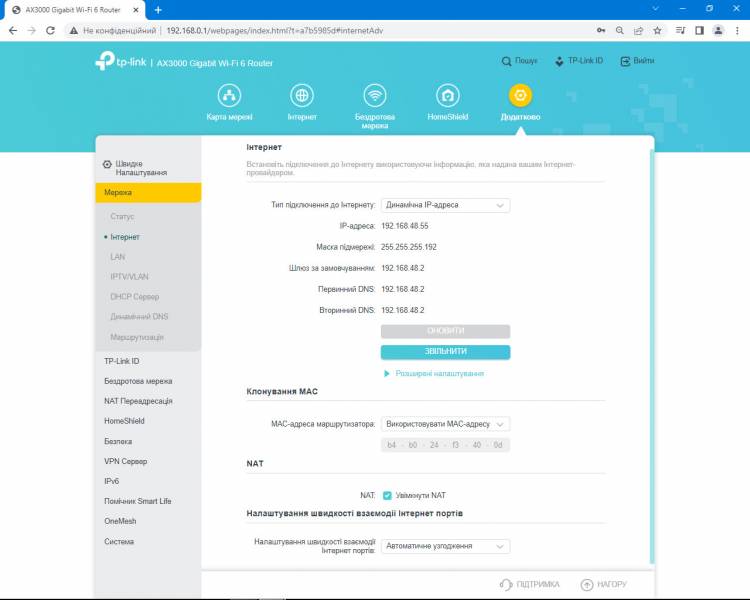Open Безпека in sidebar
The width and height of the screenshot is (750, 600).
(x=118, y=441)
